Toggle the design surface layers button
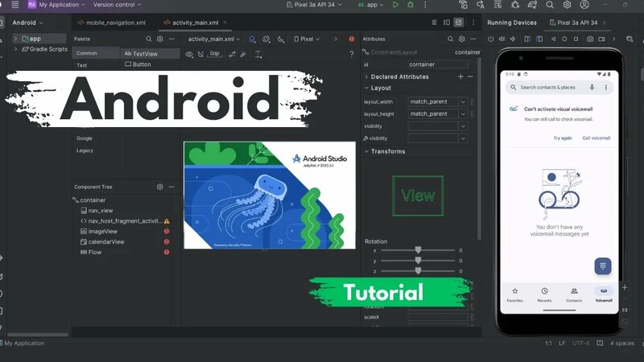Viewport: 644px width, 362px height. [252, 39]
